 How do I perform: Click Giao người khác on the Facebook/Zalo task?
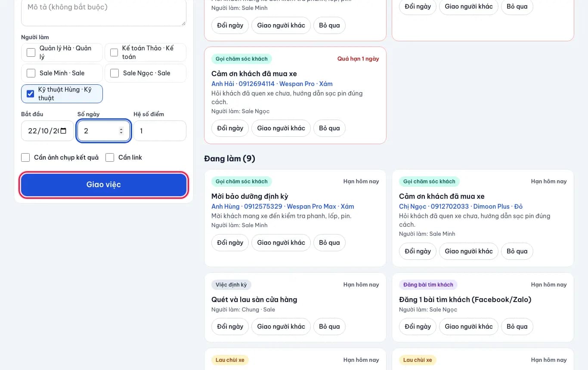tap(469, 327)
